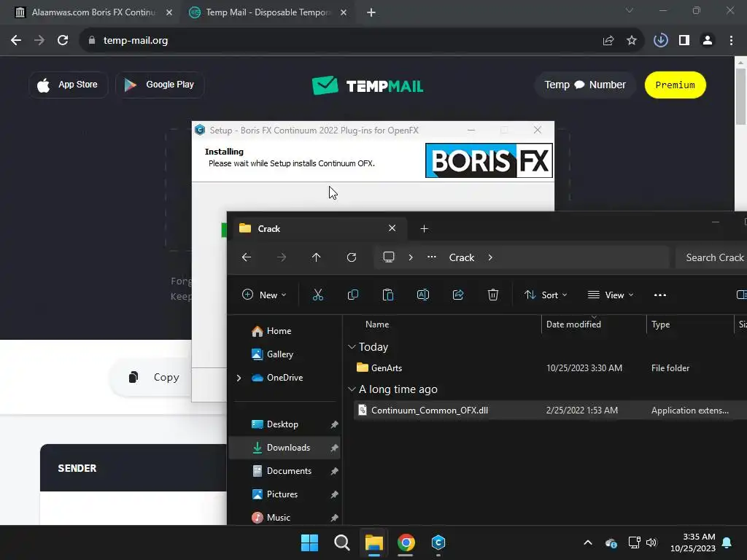This screenshot has width=747, height=560.
Task: Open the View dropdown in Explorer
Action: pos(611,295)
